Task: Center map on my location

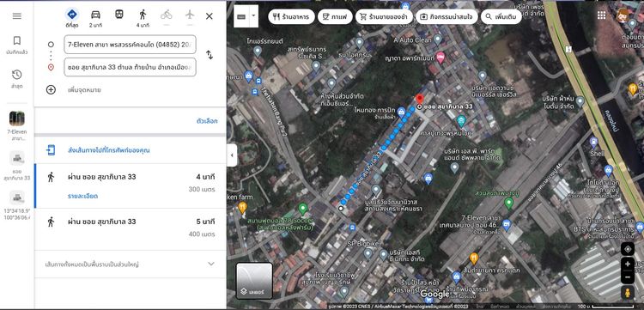Action: [627, 249]
